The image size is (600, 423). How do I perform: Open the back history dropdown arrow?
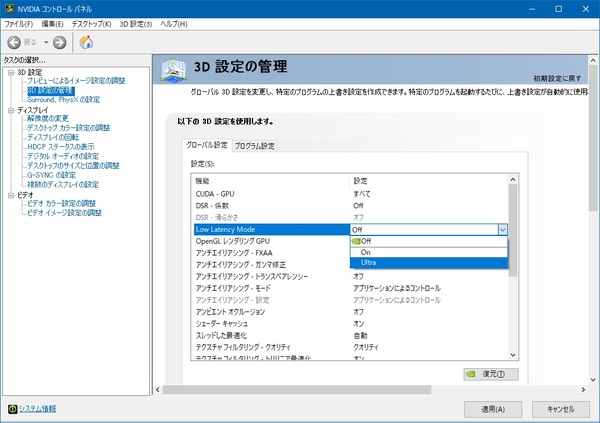[46, 42]
